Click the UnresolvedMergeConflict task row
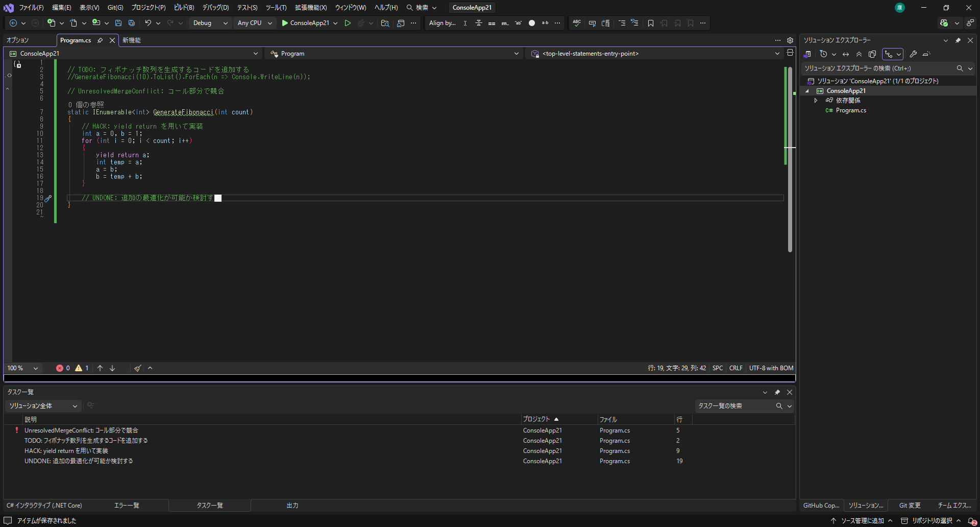The width and height of the screenshot is (980, 527). tap(399, 430)
